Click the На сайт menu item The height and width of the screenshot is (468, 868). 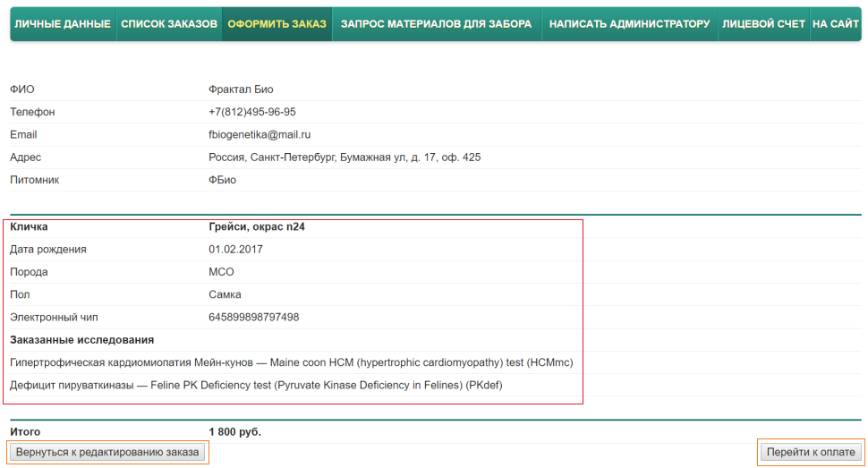click(836, 24)
